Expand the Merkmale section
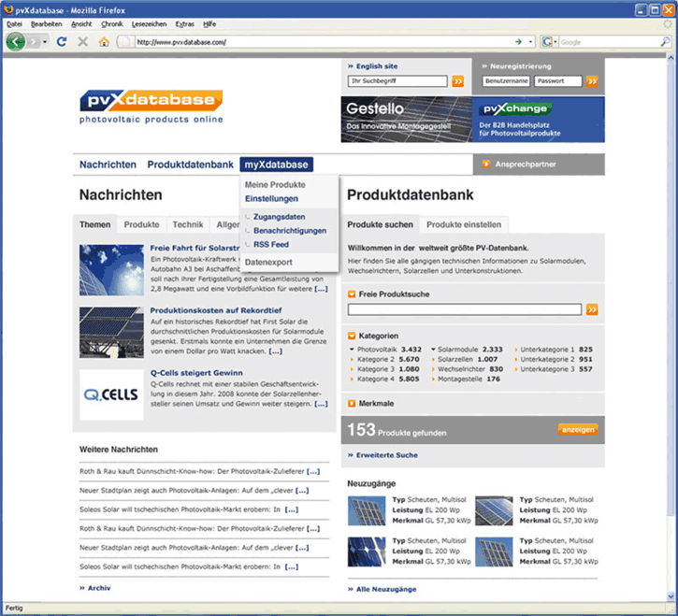 pyautogui.click(x=352, y=403)
